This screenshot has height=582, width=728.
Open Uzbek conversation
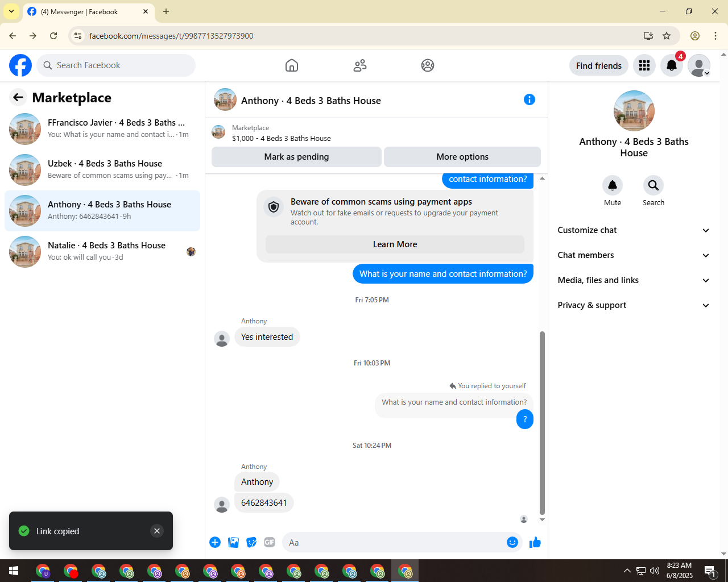coord(102,170)
